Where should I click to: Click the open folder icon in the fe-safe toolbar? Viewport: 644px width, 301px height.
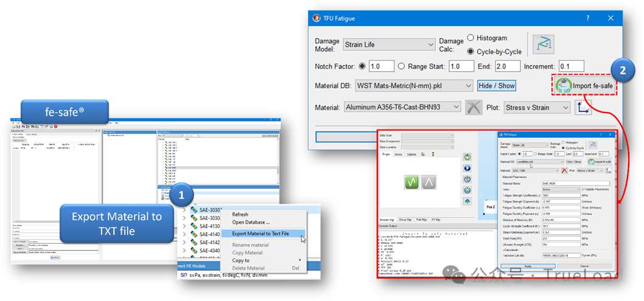14,126
